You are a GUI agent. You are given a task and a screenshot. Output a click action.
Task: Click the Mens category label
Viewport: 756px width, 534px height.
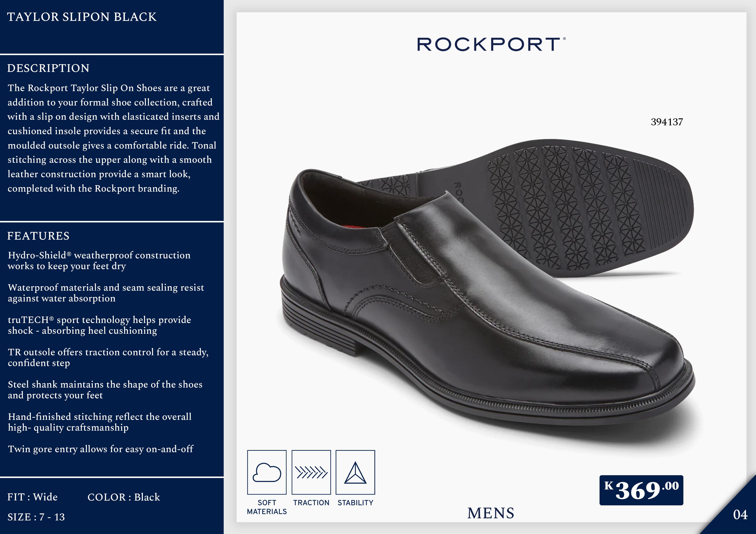tap(491, 513)
